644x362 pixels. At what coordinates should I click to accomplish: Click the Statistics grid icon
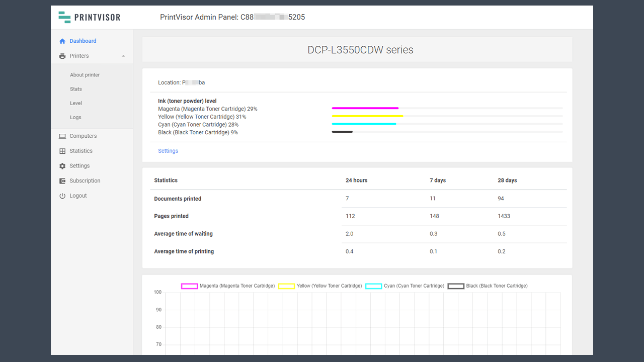62,151
